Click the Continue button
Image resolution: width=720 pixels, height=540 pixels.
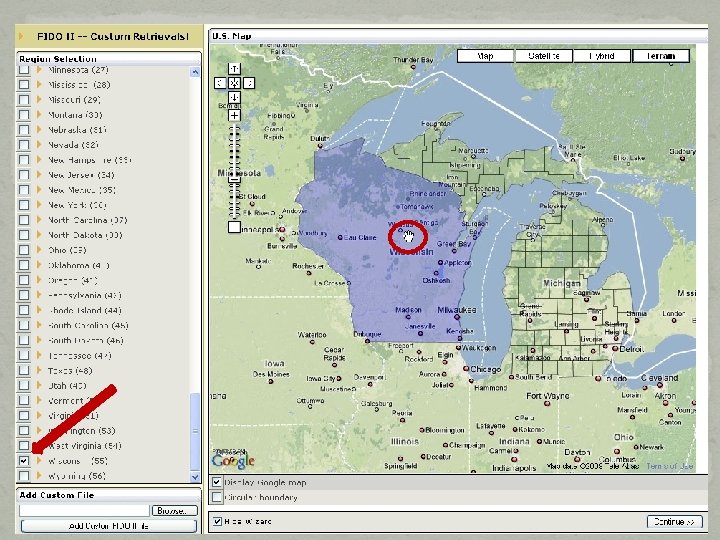click(x=675, y=522)
